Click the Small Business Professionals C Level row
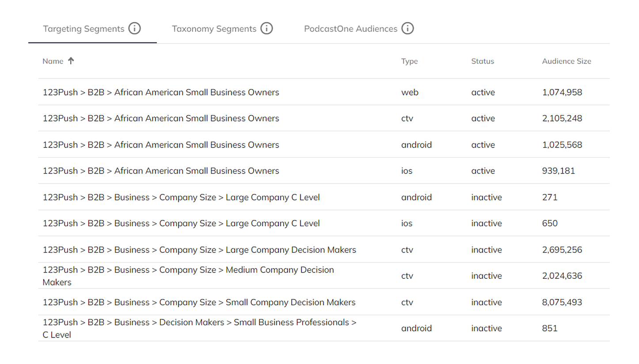The height and width of the screenshot is (364, 639). [x=199, y=328]
